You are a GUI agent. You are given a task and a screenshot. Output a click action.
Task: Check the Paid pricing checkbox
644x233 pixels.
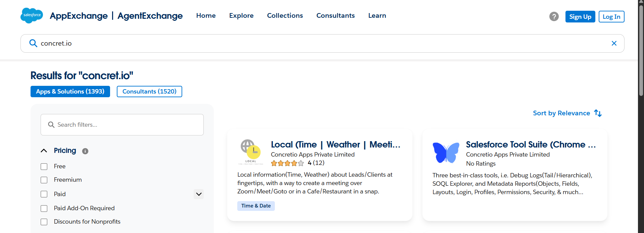click(44, 194)
